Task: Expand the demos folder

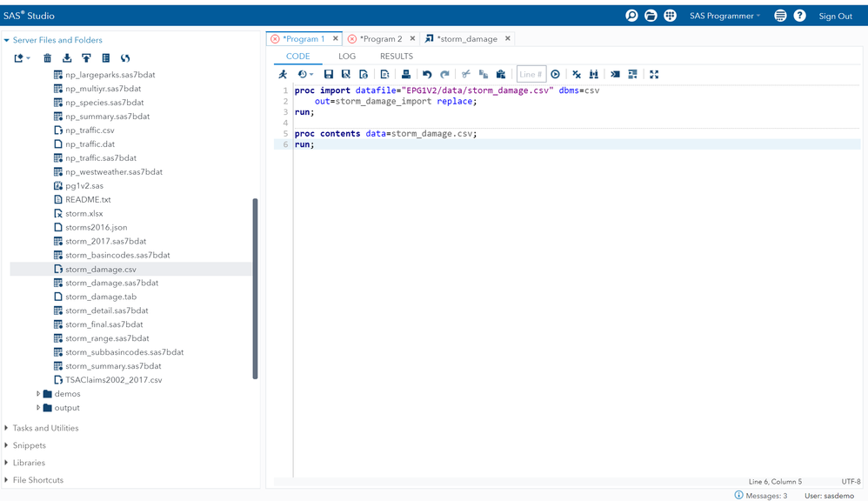Action: coord(38,394)
